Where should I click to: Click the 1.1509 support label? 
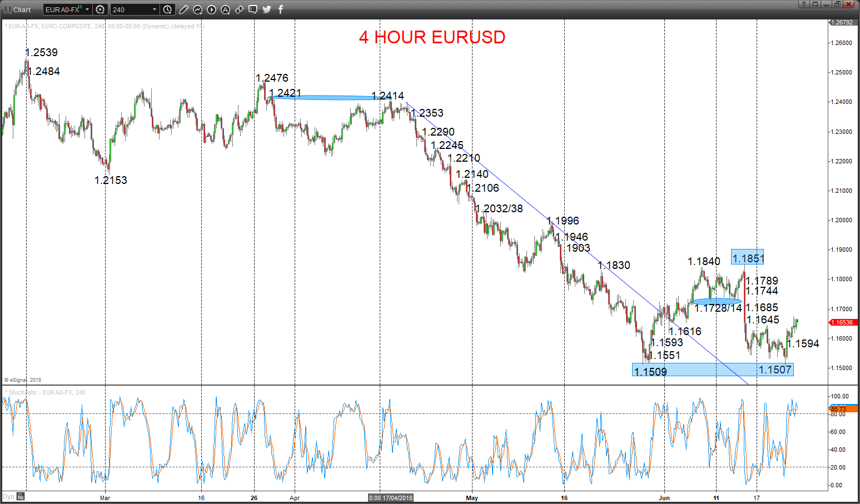pos(650,372)
